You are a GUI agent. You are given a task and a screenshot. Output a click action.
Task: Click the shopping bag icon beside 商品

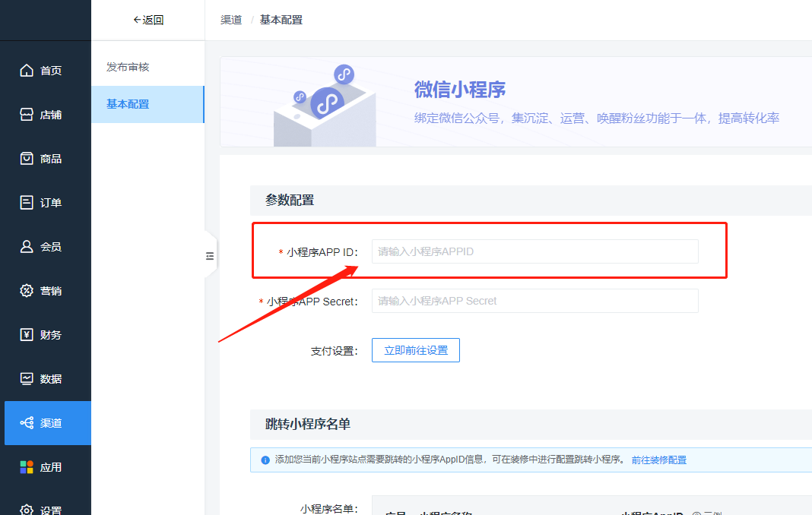(27, 159)
